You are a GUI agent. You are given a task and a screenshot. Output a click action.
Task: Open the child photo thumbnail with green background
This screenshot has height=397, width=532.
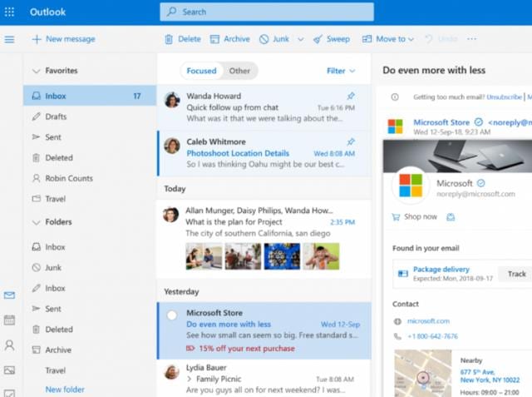(x=321, y=256)
